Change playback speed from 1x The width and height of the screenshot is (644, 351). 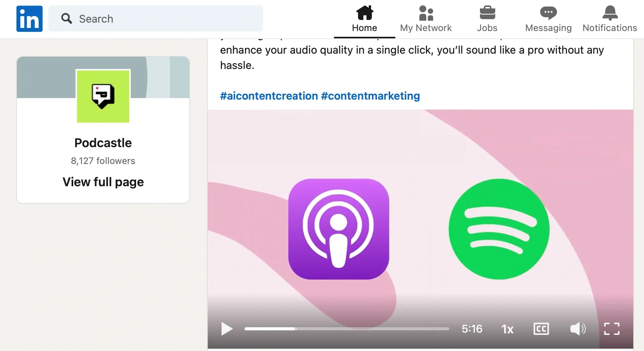507,329
